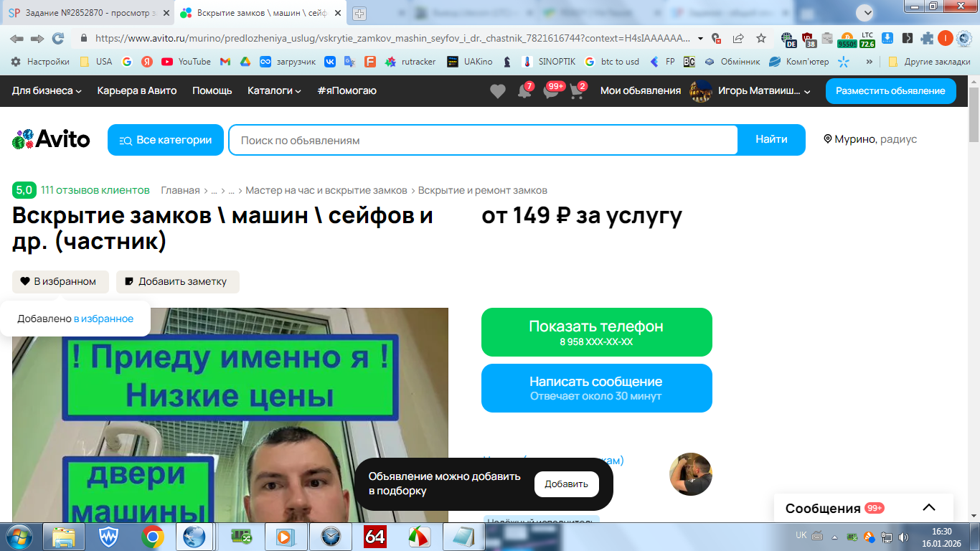This screenshot has height=551, width=980.
Task: Click the browser address bar URL
Action: tap(393, 38)
